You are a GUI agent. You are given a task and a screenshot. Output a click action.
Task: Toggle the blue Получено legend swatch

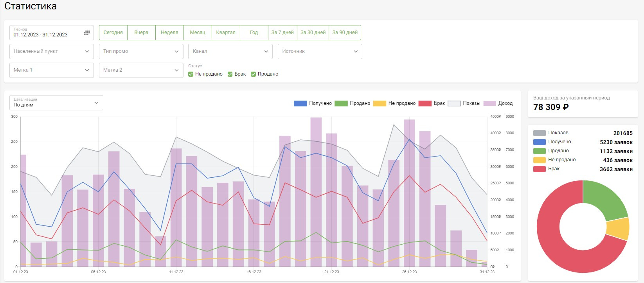(300, 103)
